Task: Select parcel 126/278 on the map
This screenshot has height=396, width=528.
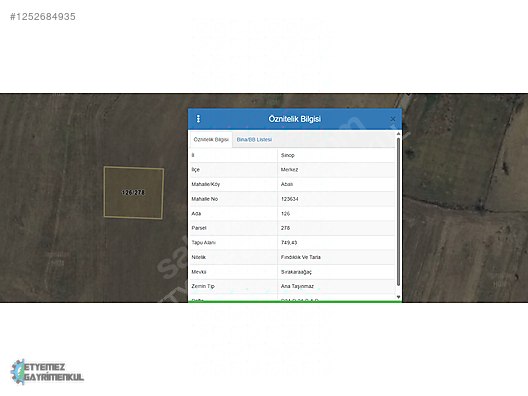Action: point(134,193)
